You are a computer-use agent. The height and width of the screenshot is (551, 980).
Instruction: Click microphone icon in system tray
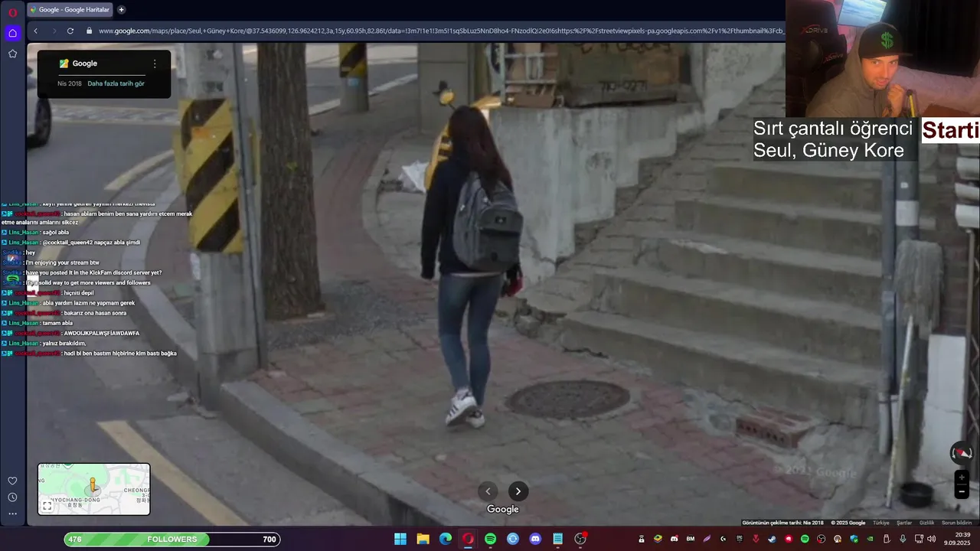(x=903, y=539)
